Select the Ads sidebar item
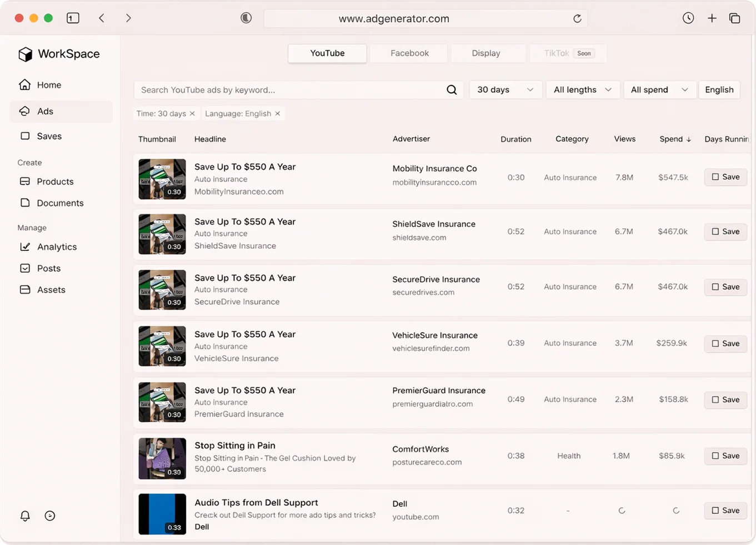Viewport: 756px width, 545px height. point(61,111)
